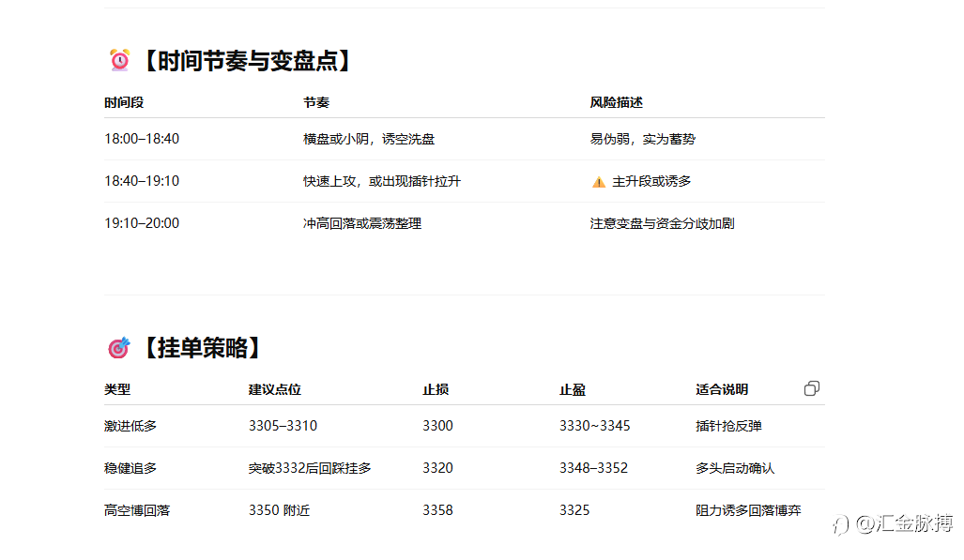Click the column header 止损

(436, 389)
